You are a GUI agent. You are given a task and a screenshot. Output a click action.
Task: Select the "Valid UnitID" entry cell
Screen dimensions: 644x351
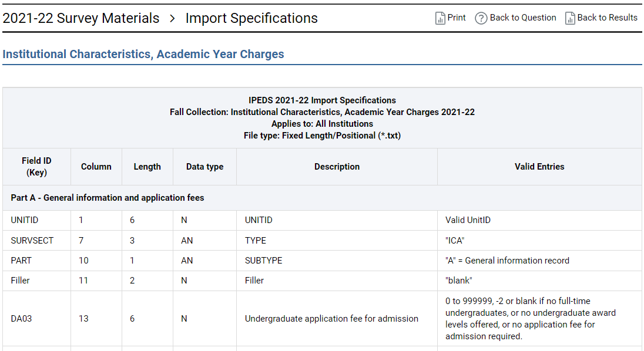468,220
